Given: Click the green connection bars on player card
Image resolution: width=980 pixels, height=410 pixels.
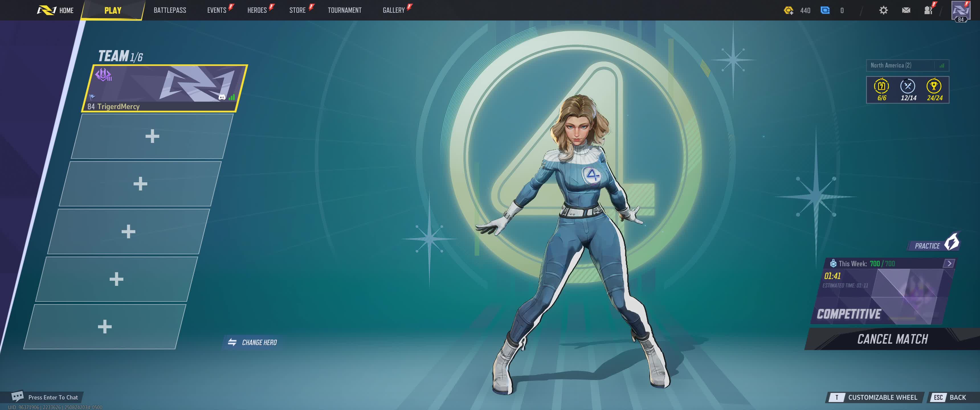Looking at the screenshot, I should (x=232, y=97).
